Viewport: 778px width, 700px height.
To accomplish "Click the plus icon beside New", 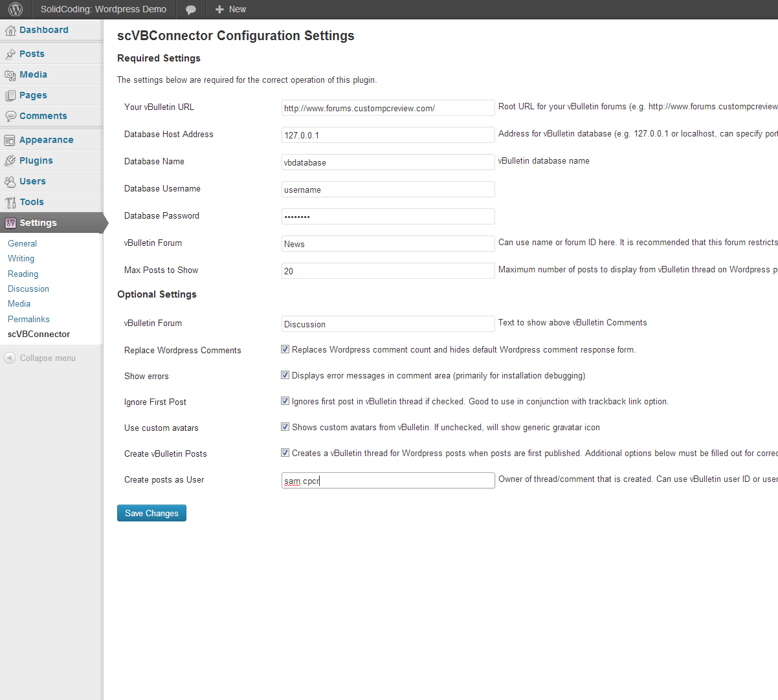I will coord(219,10).
